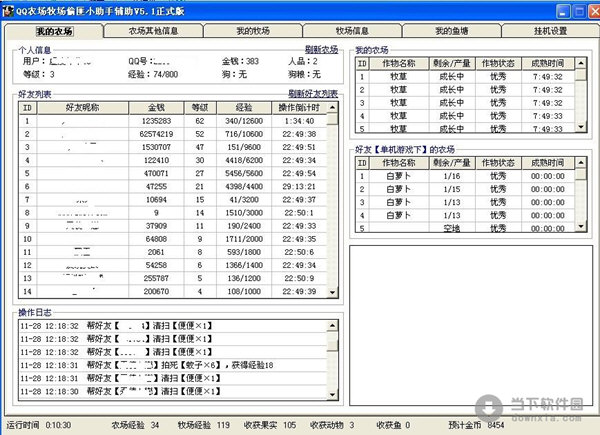This screenshot has width=600, height=435.
Task: Click 成熟时间 header in 我的农场 table
Action: pyautogui.click(x=547, y=62)
